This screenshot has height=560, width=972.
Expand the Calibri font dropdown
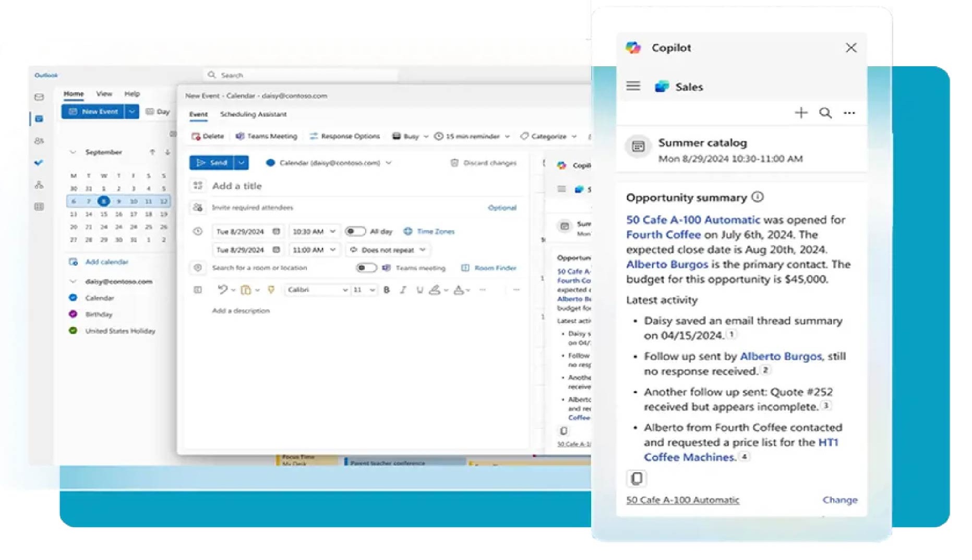click(x=345, y=290)
